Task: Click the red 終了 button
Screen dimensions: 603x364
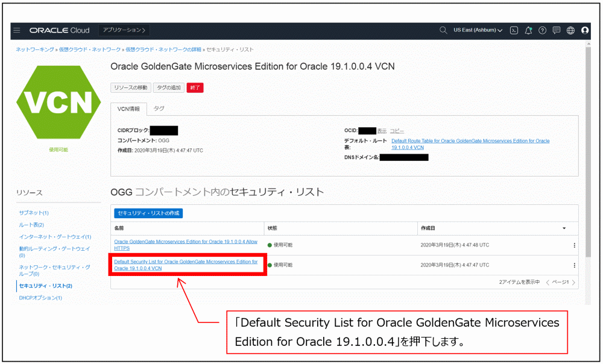Action: click(195, 87)
